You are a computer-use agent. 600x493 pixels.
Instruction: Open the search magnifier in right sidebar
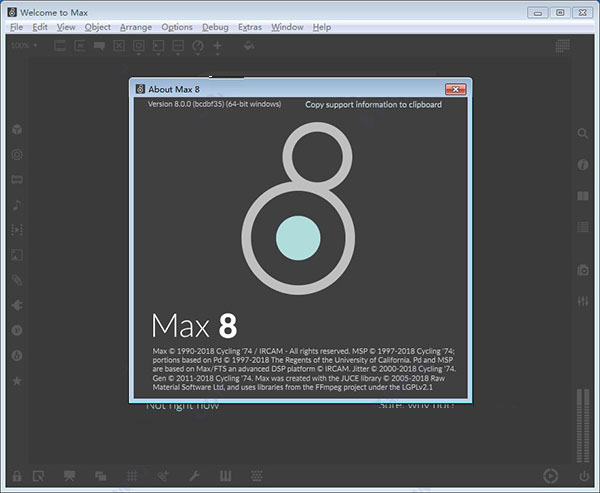[x=583, y=133]
